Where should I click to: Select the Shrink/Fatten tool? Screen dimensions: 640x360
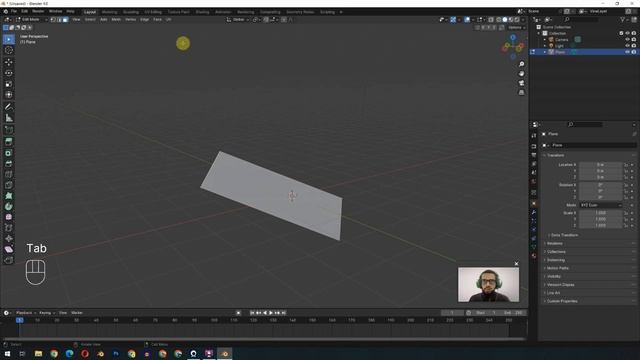coord(9,239)
